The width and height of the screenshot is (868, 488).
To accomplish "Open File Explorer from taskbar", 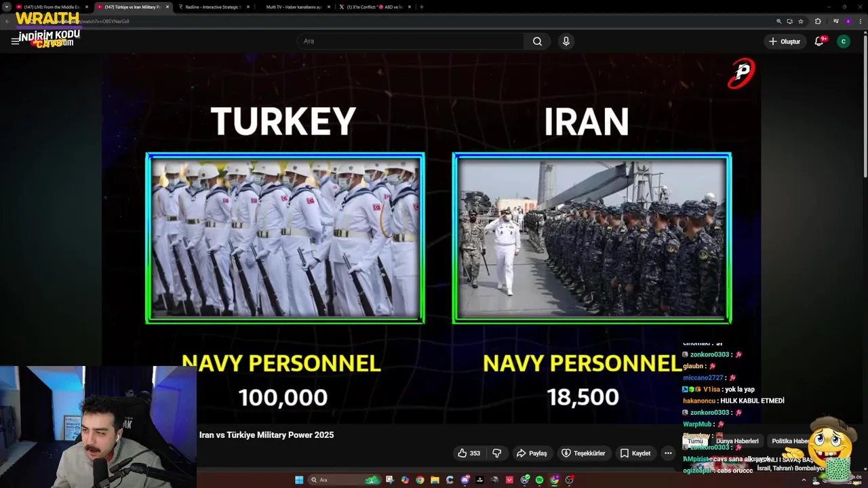I will (x=435, y=480).
